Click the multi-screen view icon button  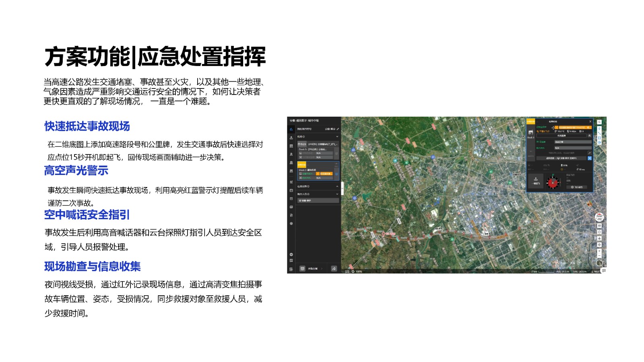[x=302, y=268]
